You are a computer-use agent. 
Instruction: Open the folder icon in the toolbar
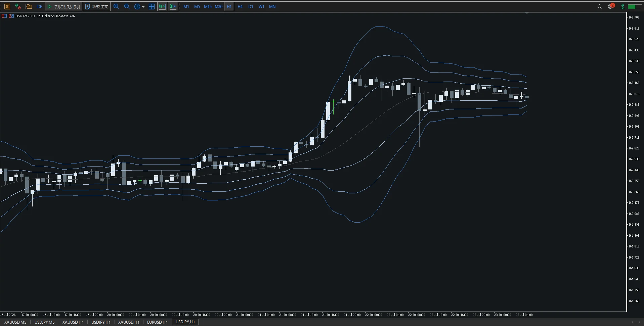click(29, 6)
